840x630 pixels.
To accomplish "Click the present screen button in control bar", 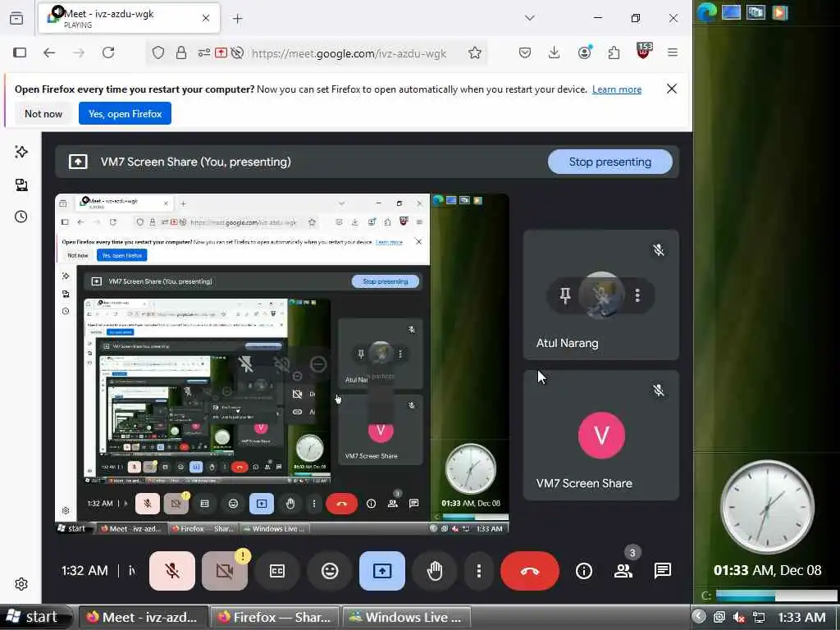I will (382, 571).
